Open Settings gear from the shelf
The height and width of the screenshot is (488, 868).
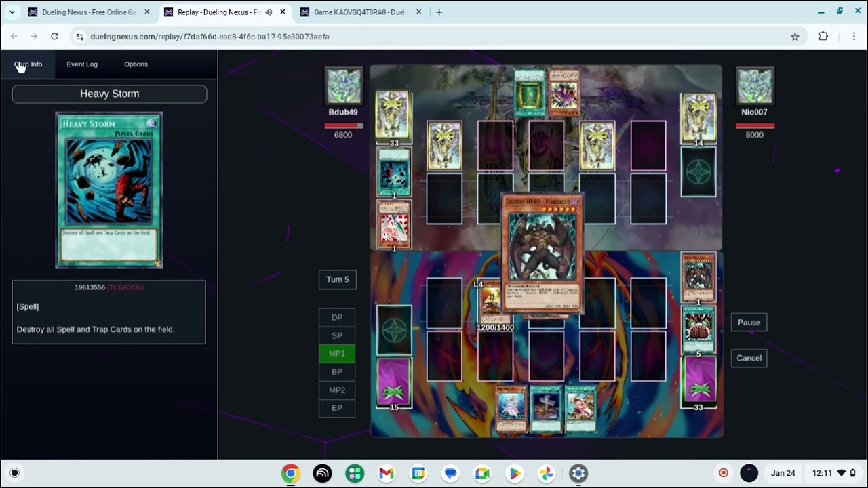tap(578, 473)
